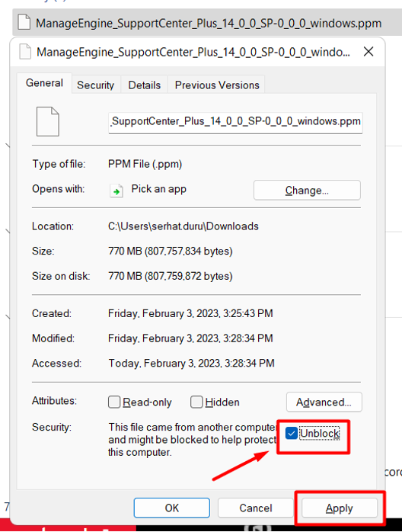Screen dimensions: 402x532
Task: Select the ManageEngine ppm file row behind dialog
Action: [207, 22]
